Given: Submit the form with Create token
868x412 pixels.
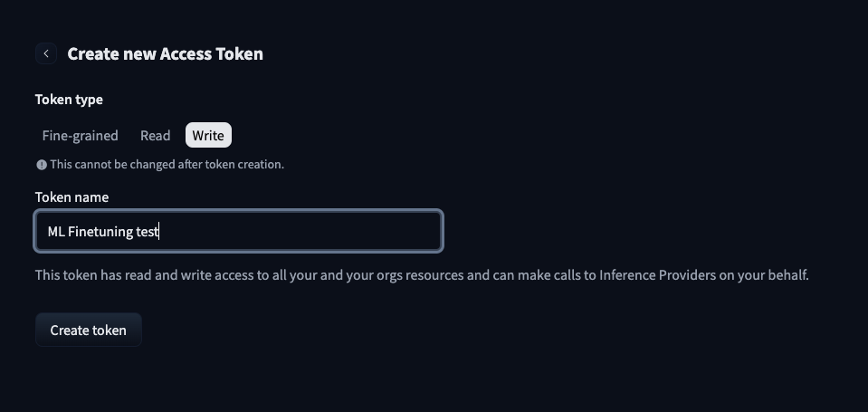Looking at the screenshot, I should click(x=88, y=331).
